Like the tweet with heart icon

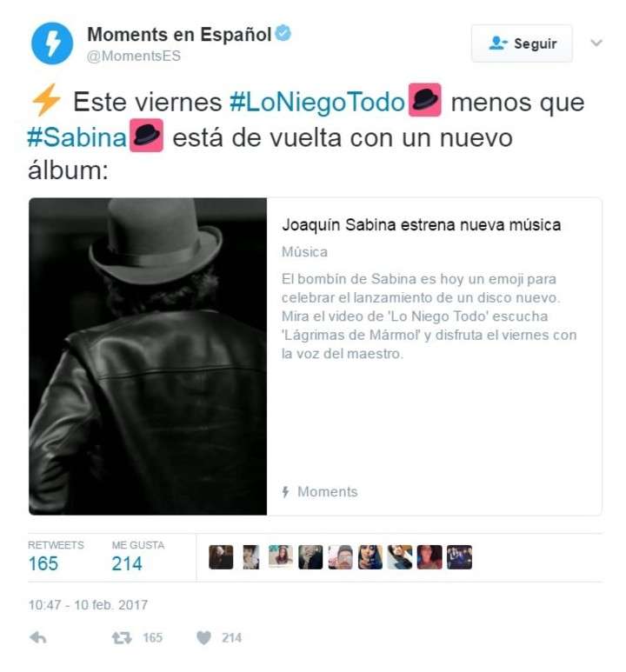click(x=203, y=638)
